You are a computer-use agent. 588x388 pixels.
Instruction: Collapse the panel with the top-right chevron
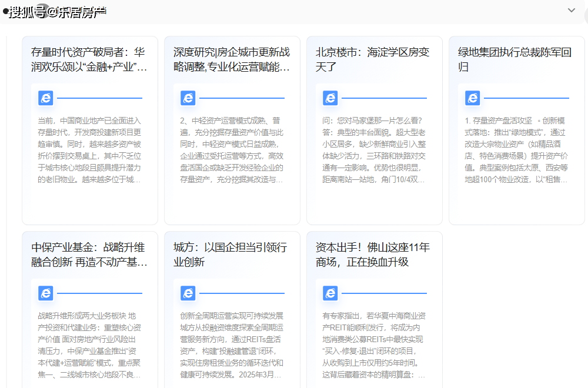pos(571,11)
